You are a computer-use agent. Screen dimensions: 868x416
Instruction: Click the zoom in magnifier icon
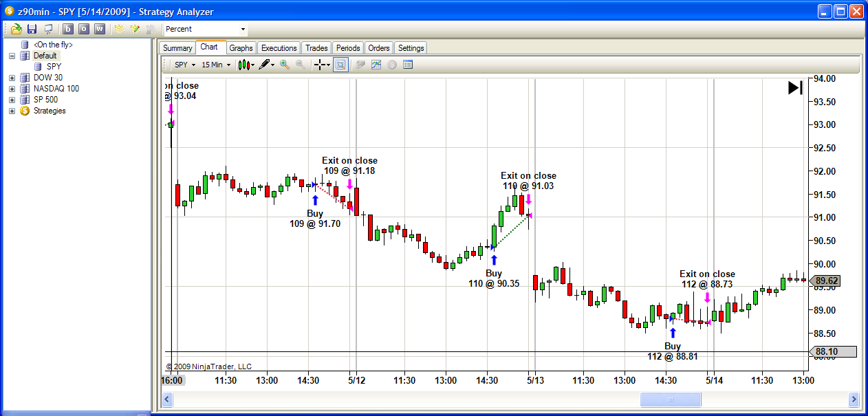(284, 65)
